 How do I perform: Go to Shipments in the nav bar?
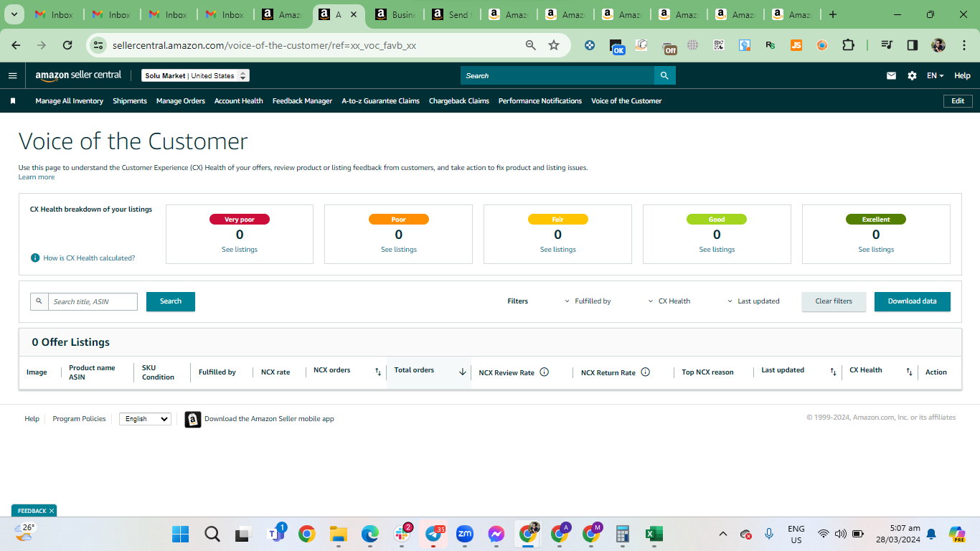(x=130, y=101)
